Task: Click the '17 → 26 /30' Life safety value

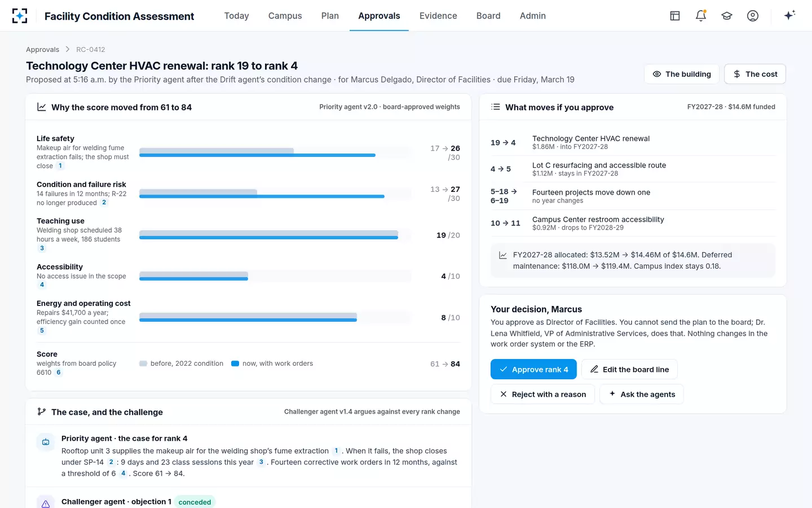Action: [x=445, y=152]
